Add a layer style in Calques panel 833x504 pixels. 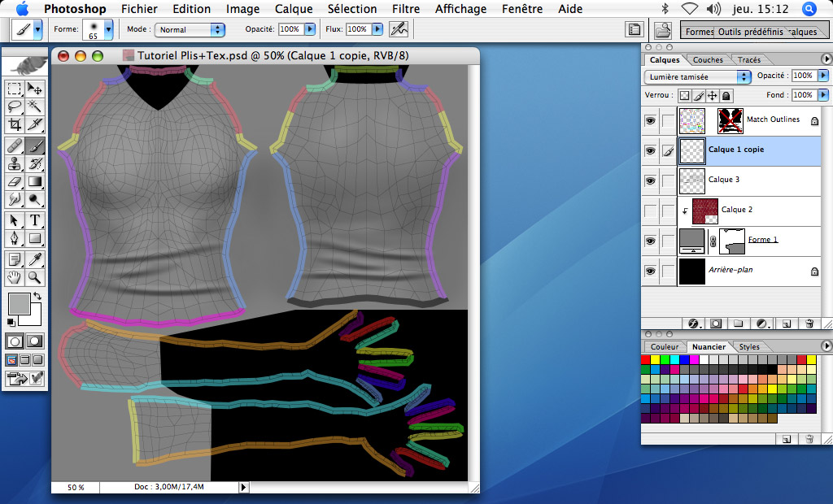click(x=695, y=324)
